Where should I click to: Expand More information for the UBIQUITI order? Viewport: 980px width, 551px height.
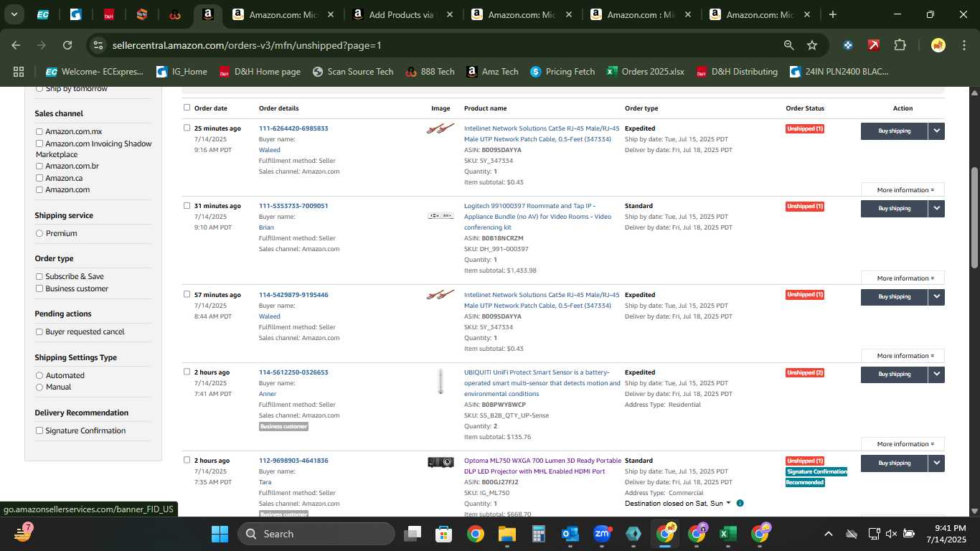903,444
